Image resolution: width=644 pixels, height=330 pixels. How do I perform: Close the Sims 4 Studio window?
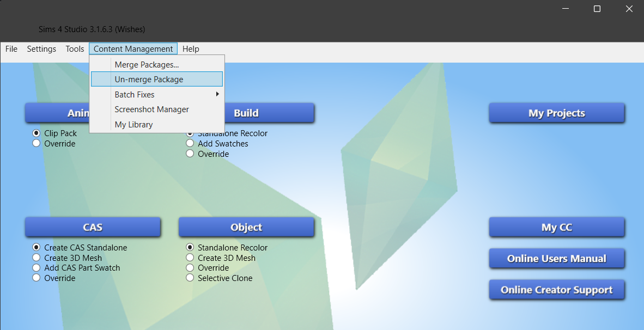point(629,9)
